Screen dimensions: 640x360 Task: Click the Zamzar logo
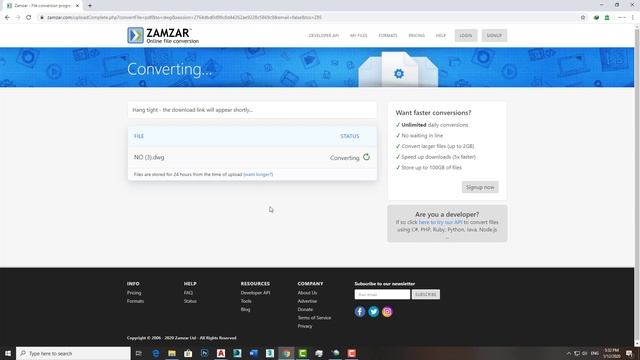(x=163, y=36)
